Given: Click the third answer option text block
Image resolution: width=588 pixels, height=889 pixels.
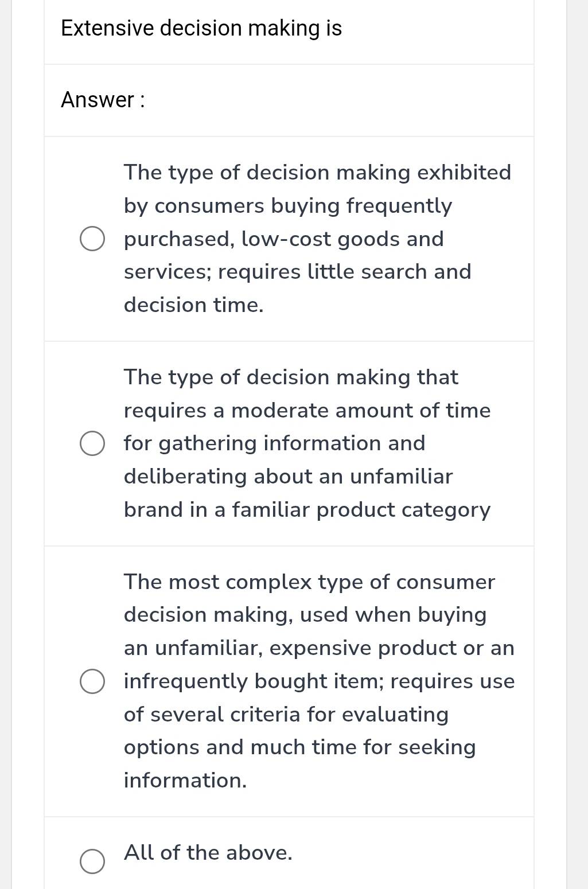Looking at the screenshot, I should 318,681.
